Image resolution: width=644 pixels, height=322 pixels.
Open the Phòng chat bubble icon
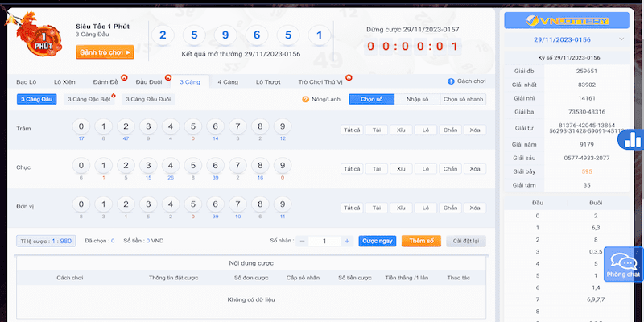(x=623, y=263)
